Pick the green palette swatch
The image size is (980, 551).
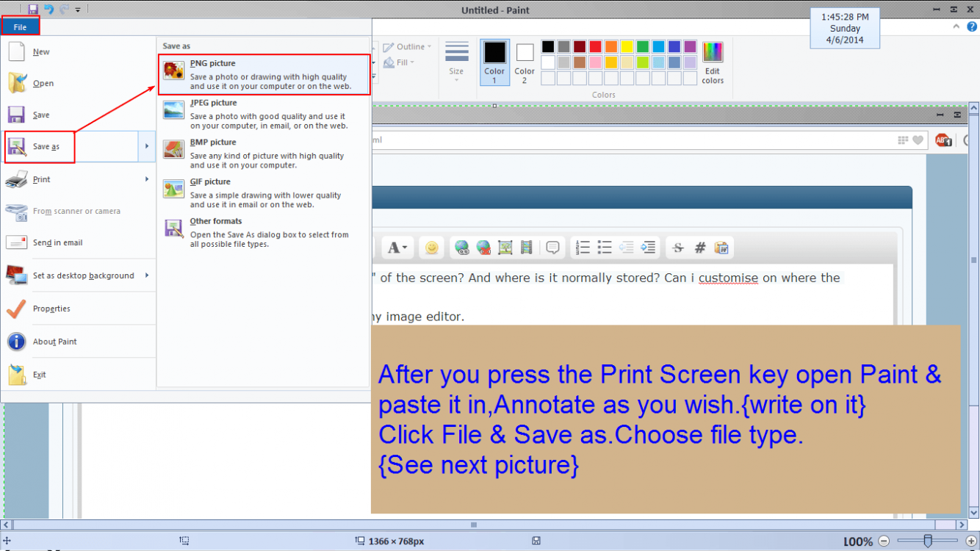[643, 47]
